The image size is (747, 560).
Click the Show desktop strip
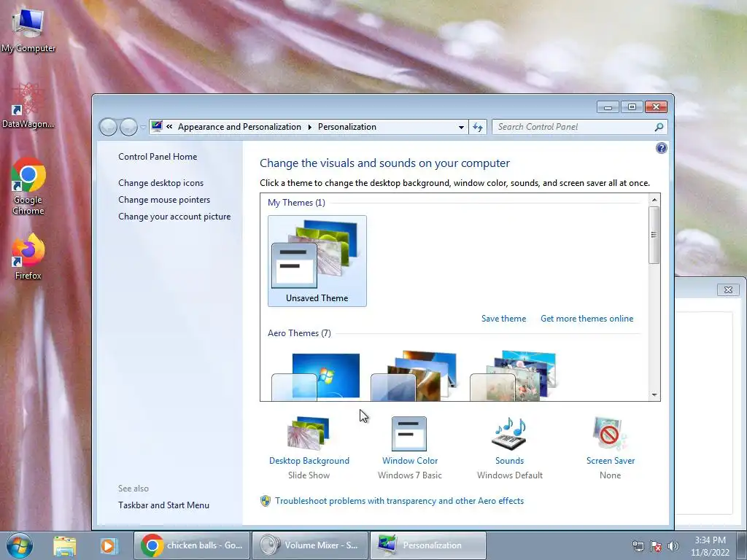(741, 545)
